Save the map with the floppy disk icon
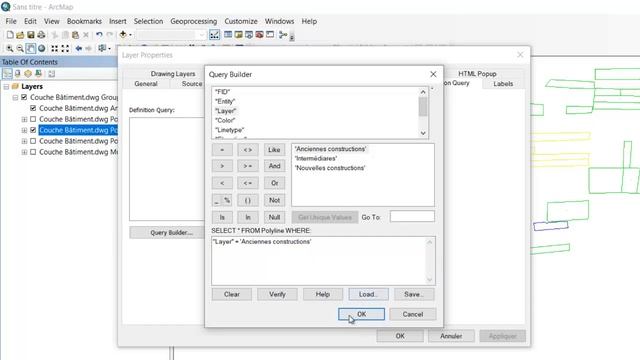 pos(31,35)
